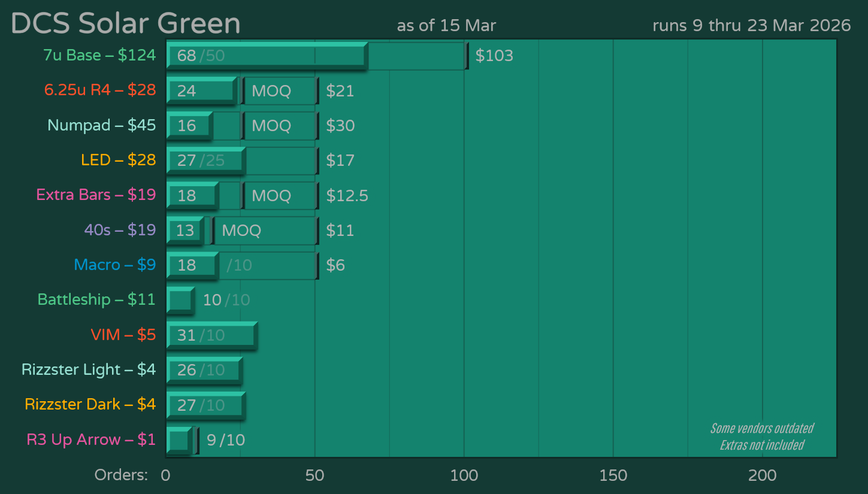This screenshot has width=868, height=494.
Task: Select the '7u Base – $124' label
Action: pos(99,55)
